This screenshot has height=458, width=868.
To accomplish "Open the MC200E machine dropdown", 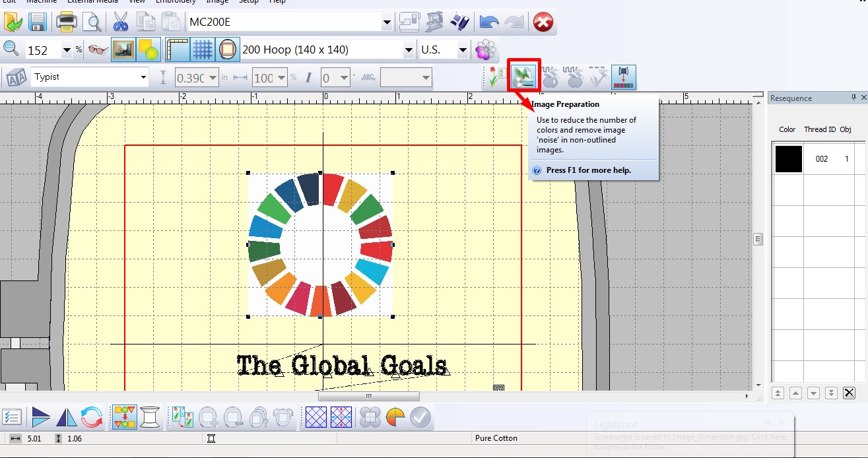I will point(387,22).
